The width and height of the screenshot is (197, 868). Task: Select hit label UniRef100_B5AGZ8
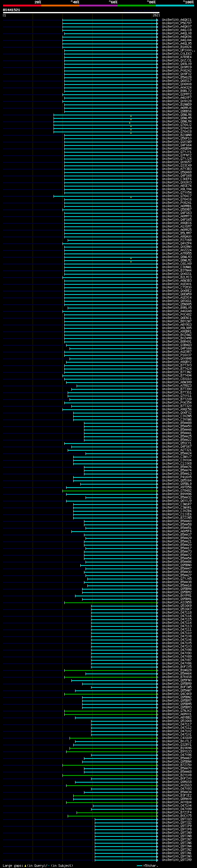177,78
